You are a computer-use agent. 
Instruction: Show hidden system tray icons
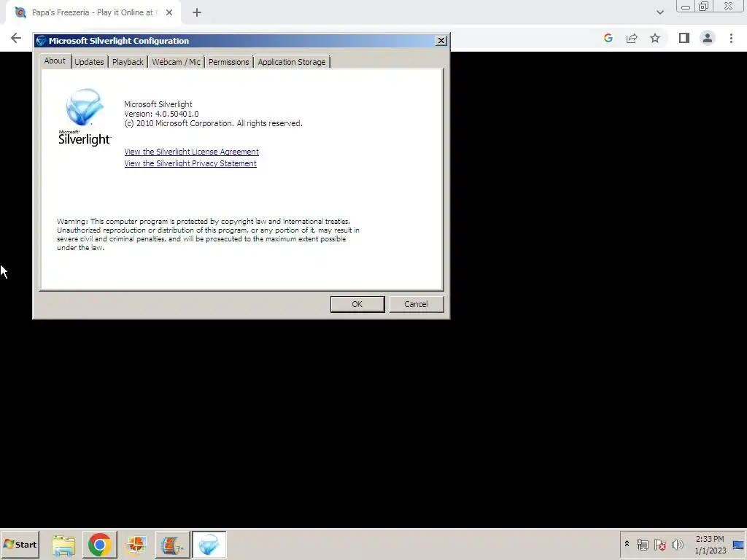tap(627, 544)
